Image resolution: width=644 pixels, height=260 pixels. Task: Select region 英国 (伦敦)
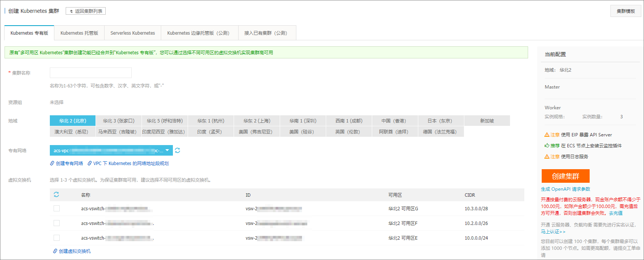[349, 132]
